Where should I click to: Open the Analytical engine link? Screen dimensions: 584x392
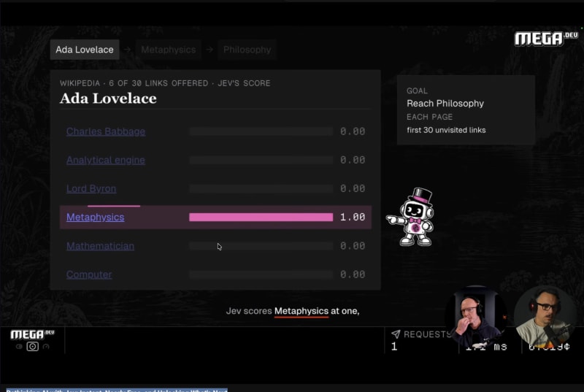106,160
